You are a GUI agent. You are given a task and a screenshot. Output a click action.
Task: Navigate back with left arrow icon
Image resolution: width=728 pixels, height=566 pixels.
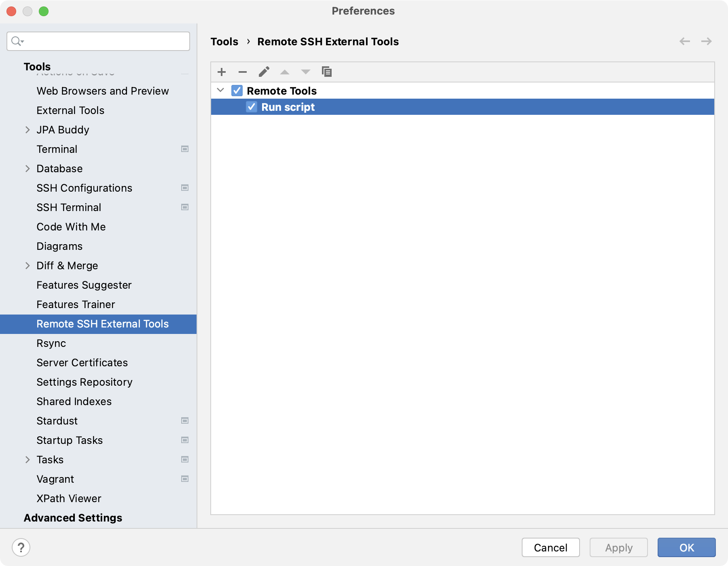[x=685, y=41]
